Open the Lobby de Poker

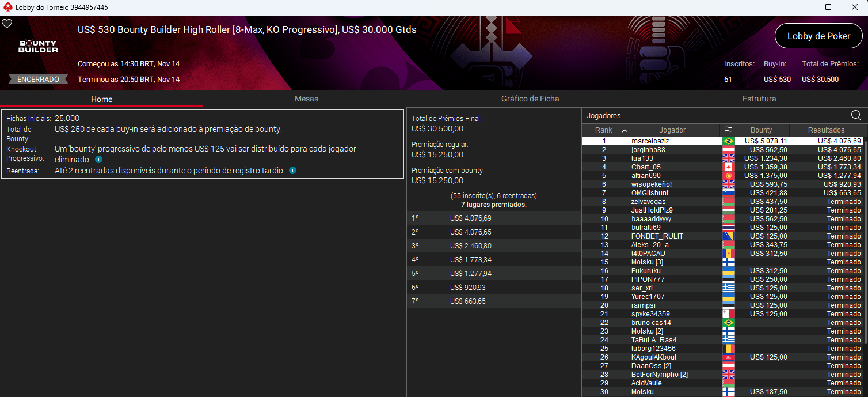coord(818,35)
